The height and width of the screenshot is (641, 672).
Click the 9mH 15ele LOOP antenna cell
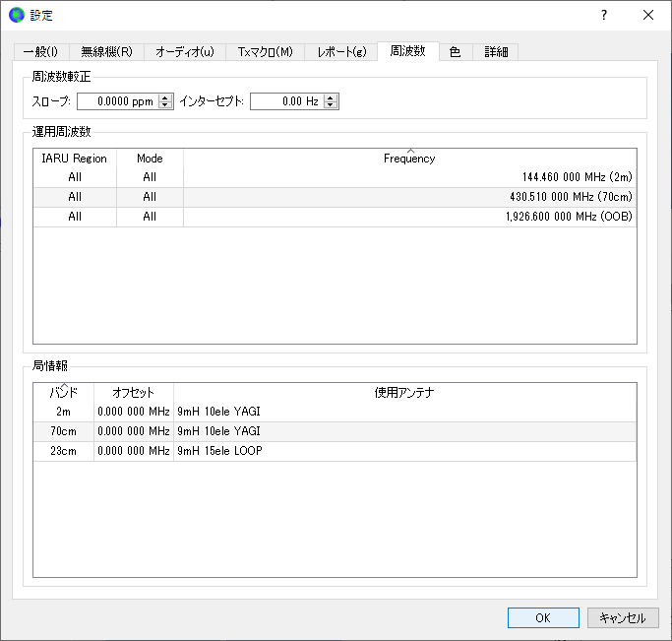click(x=404, y=451)
